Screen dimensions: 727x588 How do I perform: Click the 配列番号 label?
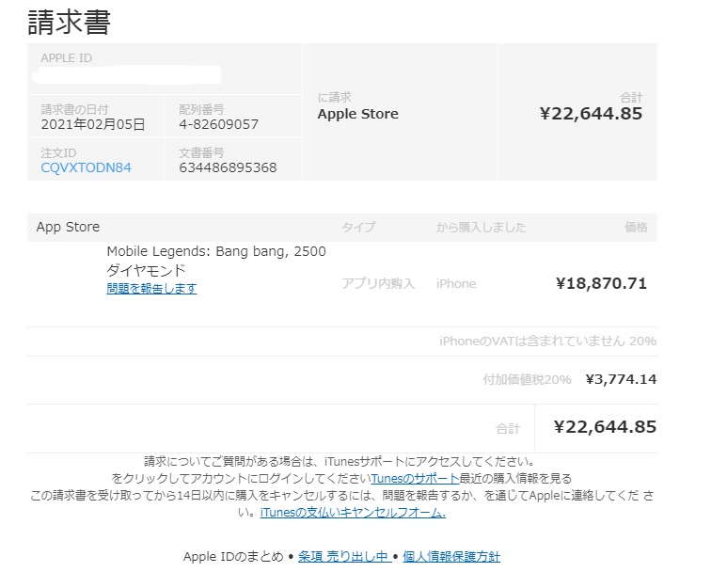(201, 109)
